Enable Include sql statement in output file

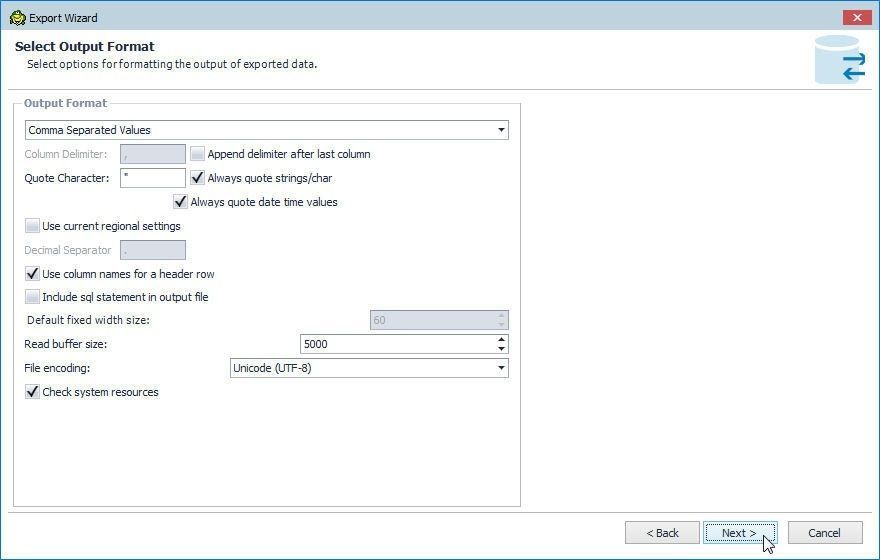click(x=33, y=297)
